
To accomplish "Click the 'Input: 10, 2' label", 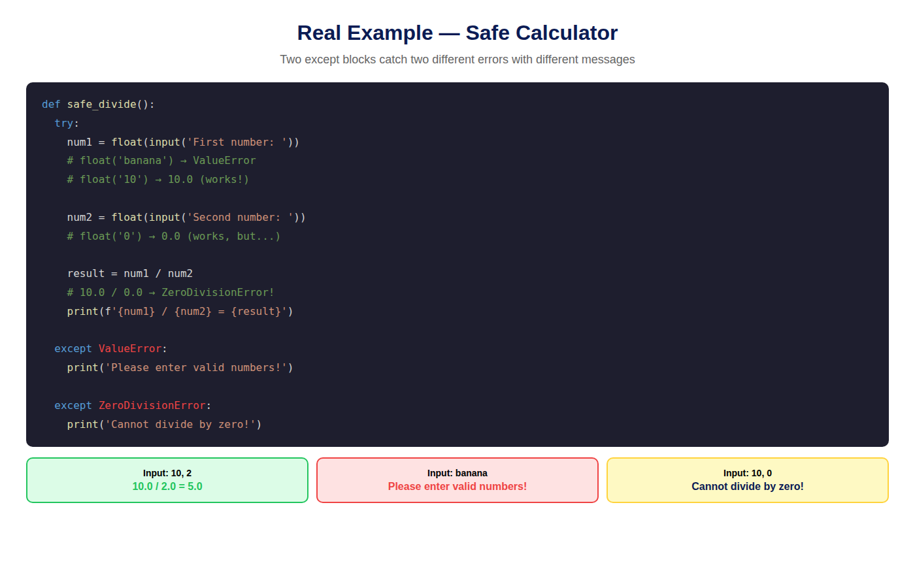I will [167, 473].
